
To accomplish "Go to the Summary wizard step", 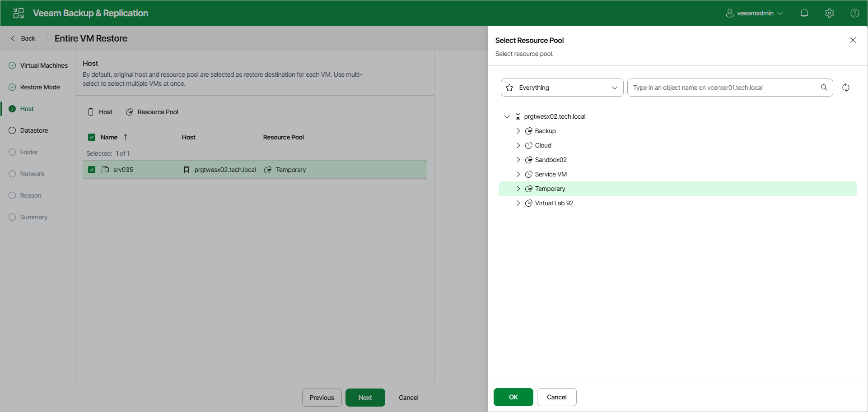I will pos(28,217).
